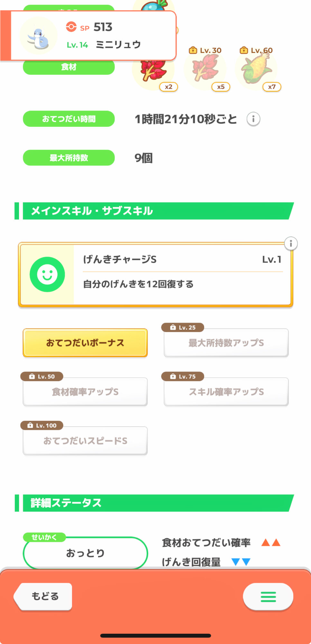This screenshot has height=644, width=311.
Task: Tap the おっとり nature box
Action: (85, 553)
